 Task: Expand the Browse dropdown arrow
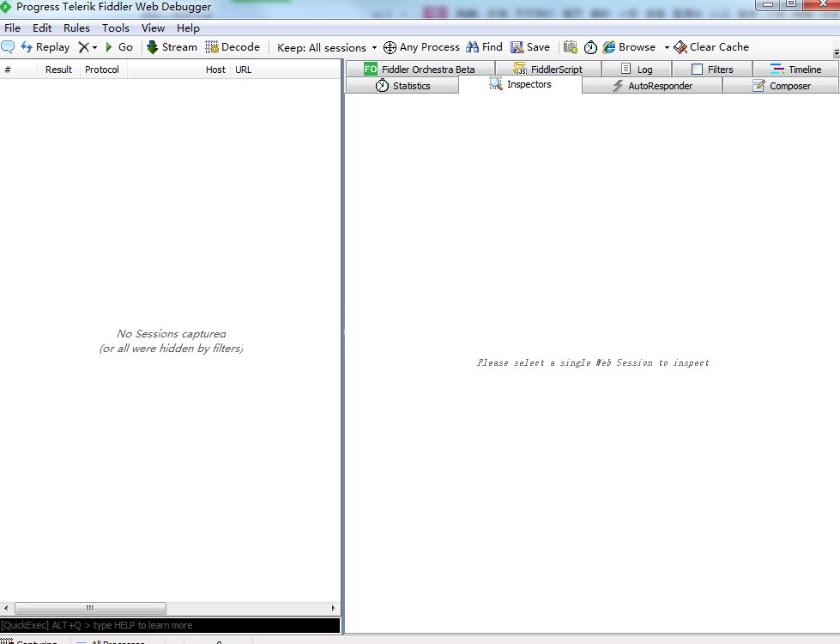667,48
